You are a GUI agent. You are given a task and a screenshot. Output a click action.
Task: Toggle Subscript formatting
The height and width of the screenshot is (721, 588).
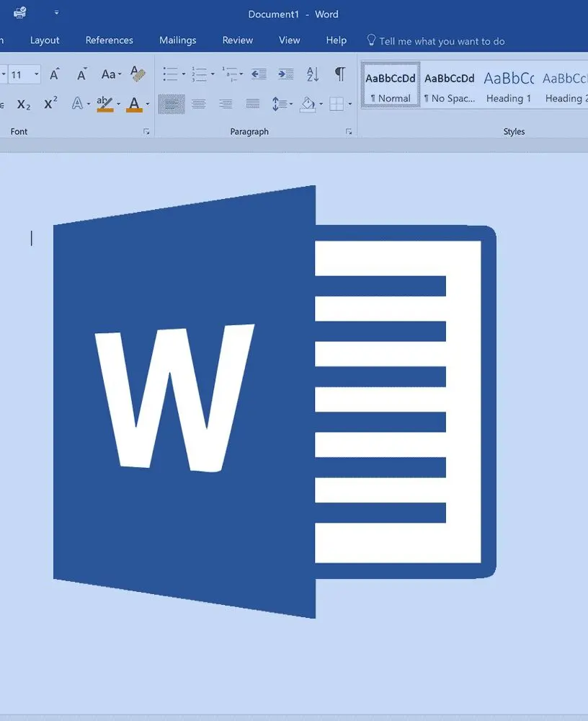pos(24,104)
